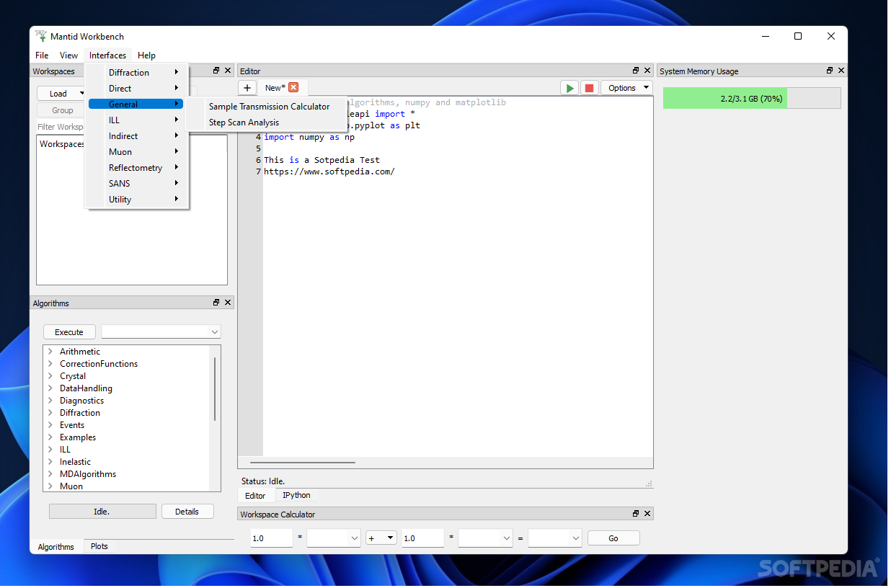891x588 pixels.
Task: Click the memory usage progress bar
Action: coord(752,99)
